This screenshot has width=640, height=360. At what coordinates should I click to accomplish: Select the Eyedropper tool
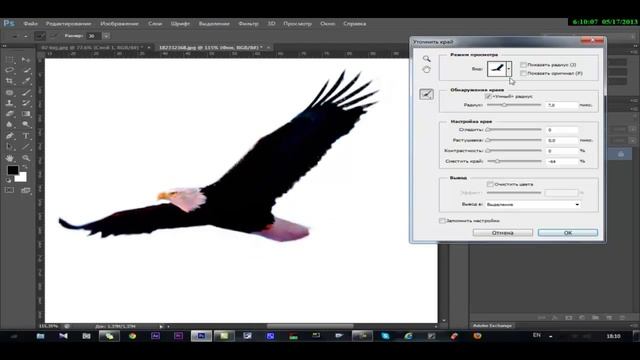(x=26, y=81)
